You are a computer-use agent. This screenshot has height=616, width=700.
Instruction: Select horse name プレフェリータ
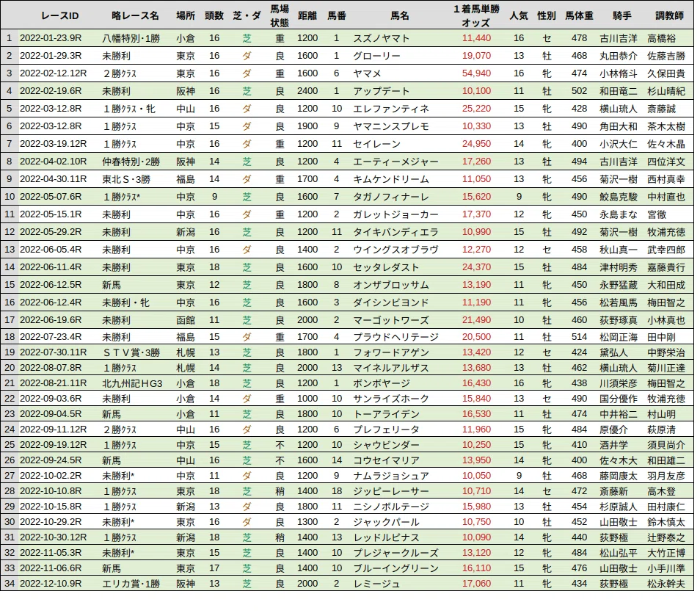pyautogui.click(x=386, y=430)
